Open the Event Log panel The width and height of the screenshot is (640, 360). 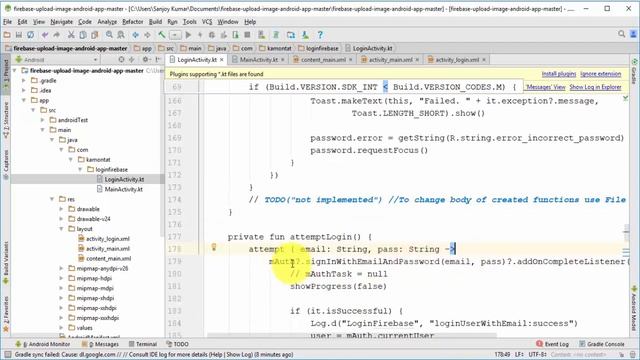[552, 344]
